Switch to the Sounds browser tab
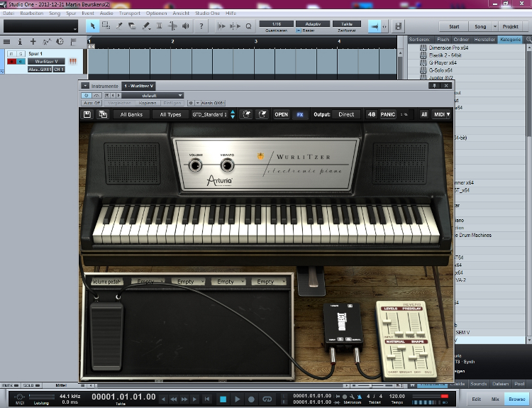The image size is (532, 408). coord(478,384)
